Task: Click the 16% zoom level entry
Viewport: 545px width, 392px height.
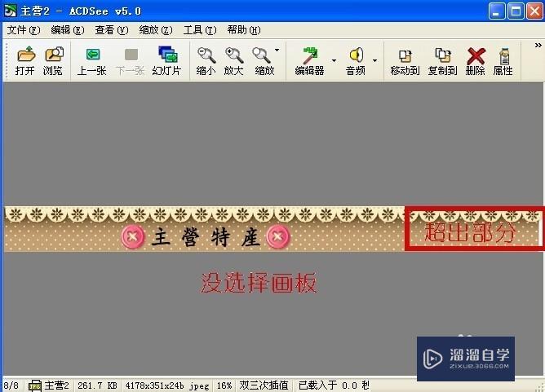Action: [x=224, y=385]
